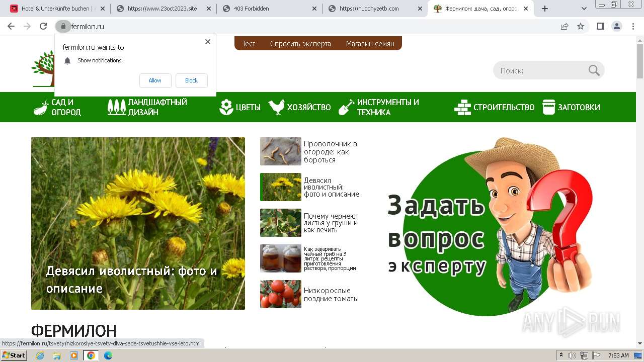Image resolution: width=644 pixels, height=362 pixels.
Task: Expand the tab search dropdown
Action: [x=584, y=9]
